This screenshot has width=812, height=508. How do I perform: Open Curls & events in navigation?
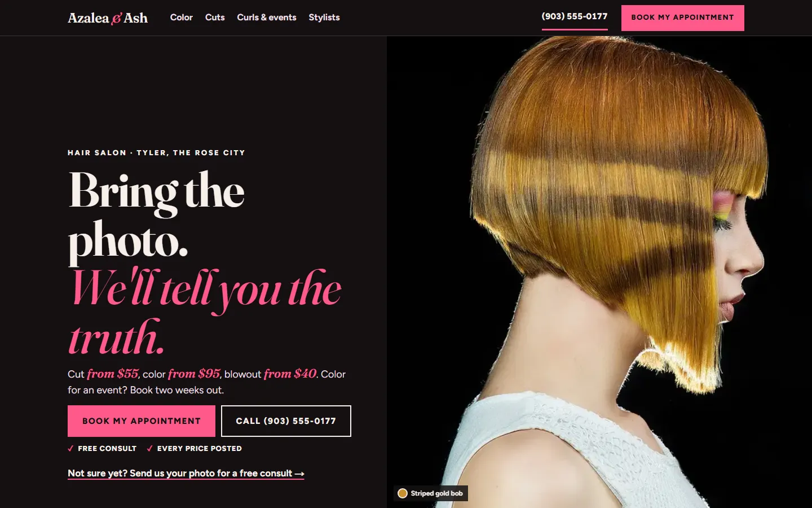point(267,17)
